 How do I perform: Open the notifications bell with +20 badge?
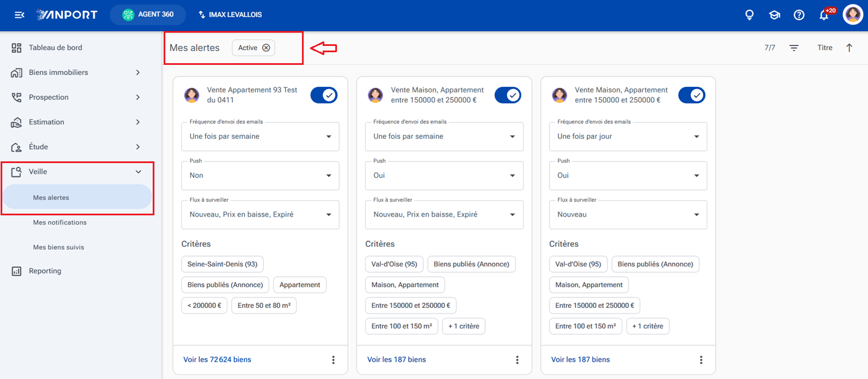tap(824, 15)
